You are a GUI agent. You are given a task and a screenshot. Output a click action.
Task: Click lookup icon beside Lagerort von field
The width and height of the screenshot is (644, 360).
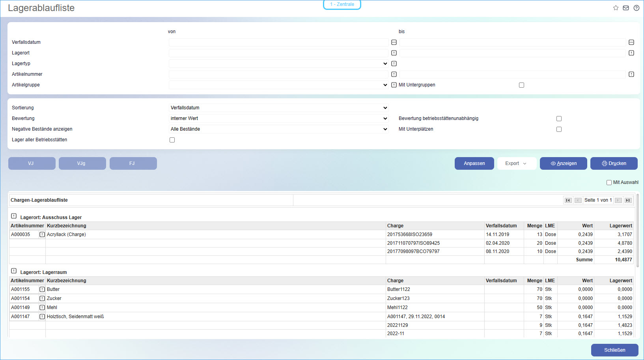(x=394, y=53)
